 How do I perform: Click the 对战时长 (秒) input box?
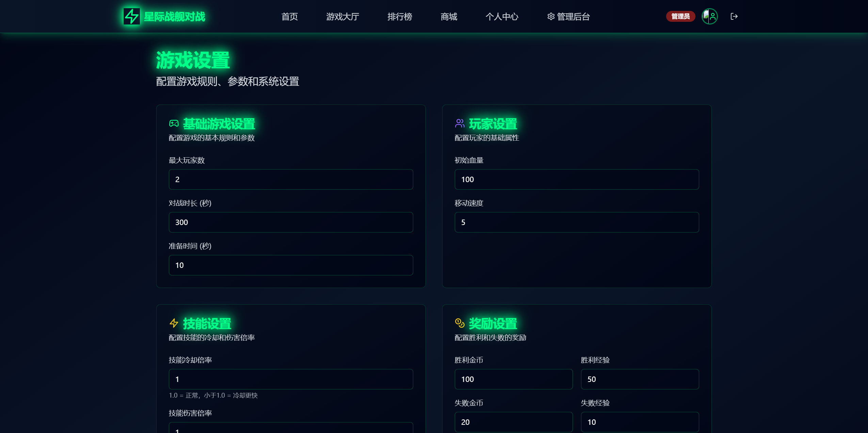pos(291,222)
